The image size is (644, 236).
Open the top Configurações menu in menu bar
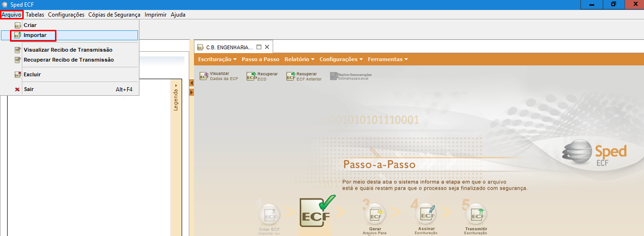pyautogui.click(x=66, y=15)
